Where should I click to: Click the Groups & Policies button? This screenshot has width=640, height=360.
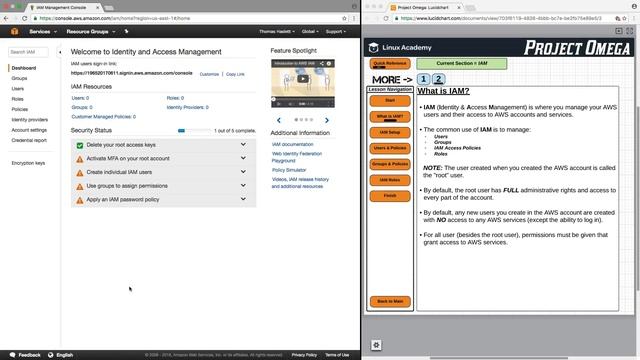coord(390,164)
